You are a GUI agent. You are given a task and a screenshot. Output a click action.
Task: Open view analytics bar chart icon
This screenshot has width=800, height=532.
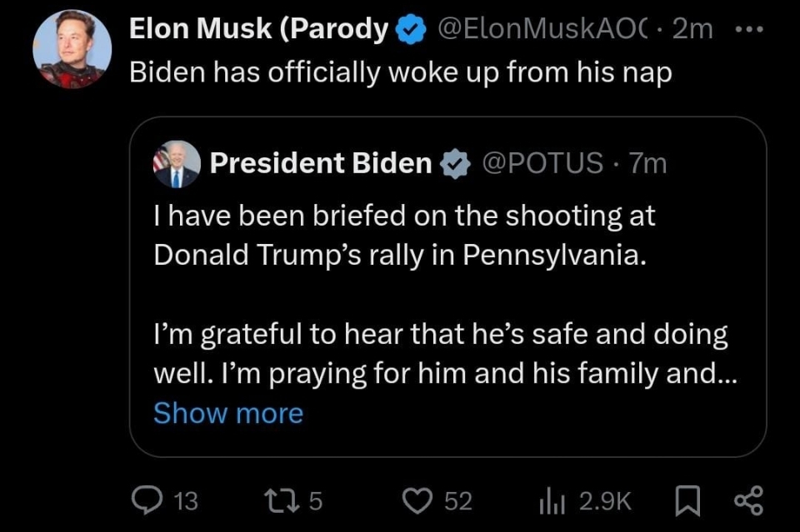pos(552,500)
